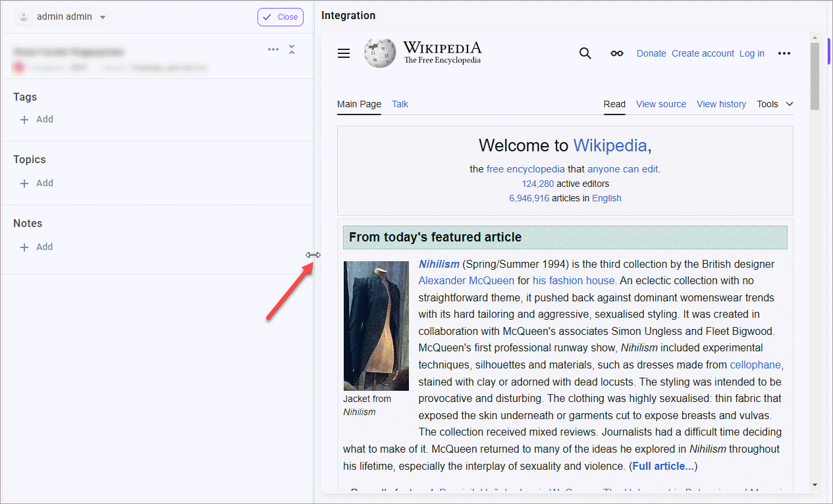Click the Wikipedia search magnifier icon
The height and width of the screenshot is (504, 833).
(x=585, y=53)
